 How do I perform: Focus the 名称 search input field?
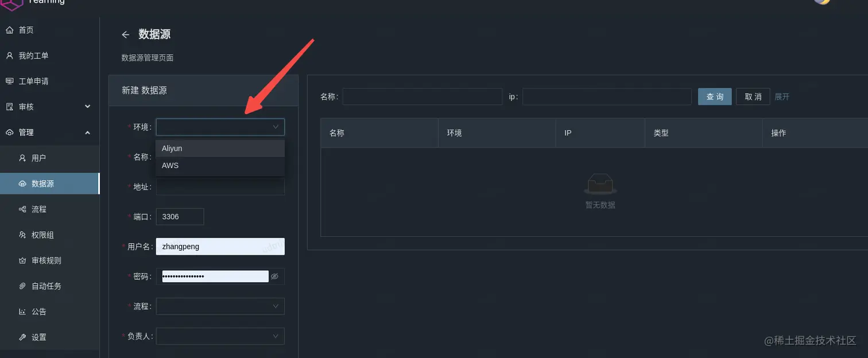click(x=422, y=96)
